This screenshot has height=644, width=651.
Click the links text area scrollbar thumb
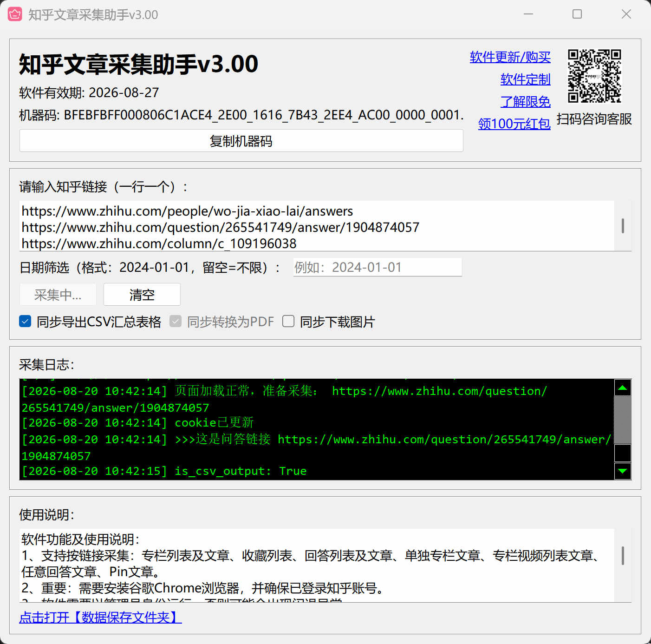(x=623, y=226)
